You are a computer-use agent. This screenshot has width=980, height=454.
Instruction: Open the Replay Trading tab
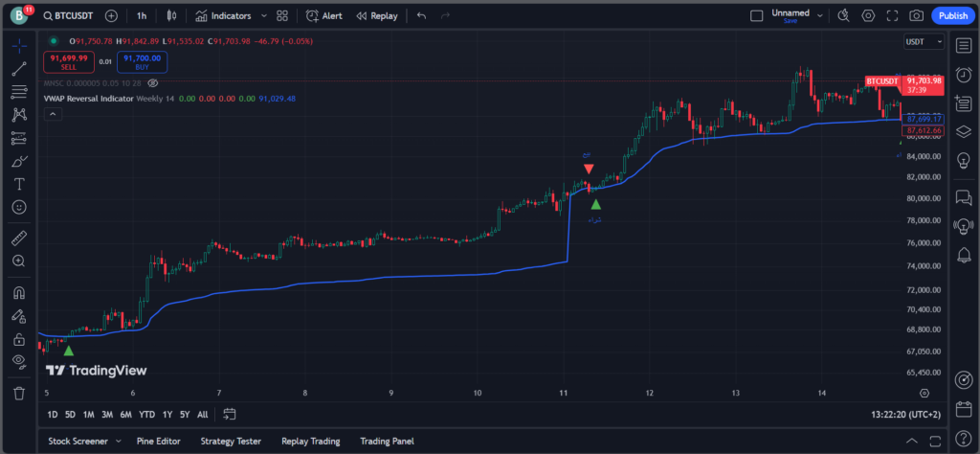(x=311, y=441)
